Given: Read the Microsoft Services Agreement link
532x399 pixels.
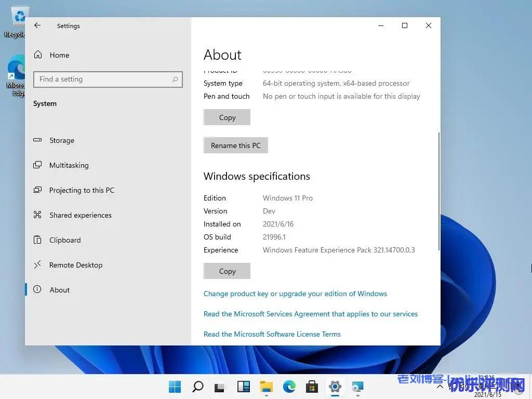Looking at the screenshot, I should 310,314.
